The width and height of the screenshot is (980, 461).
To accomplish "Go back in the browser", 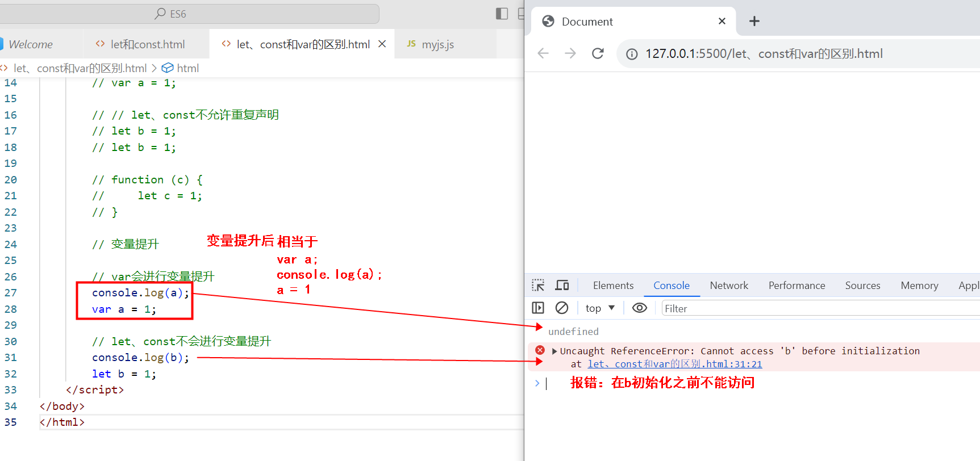I will 543,53.
